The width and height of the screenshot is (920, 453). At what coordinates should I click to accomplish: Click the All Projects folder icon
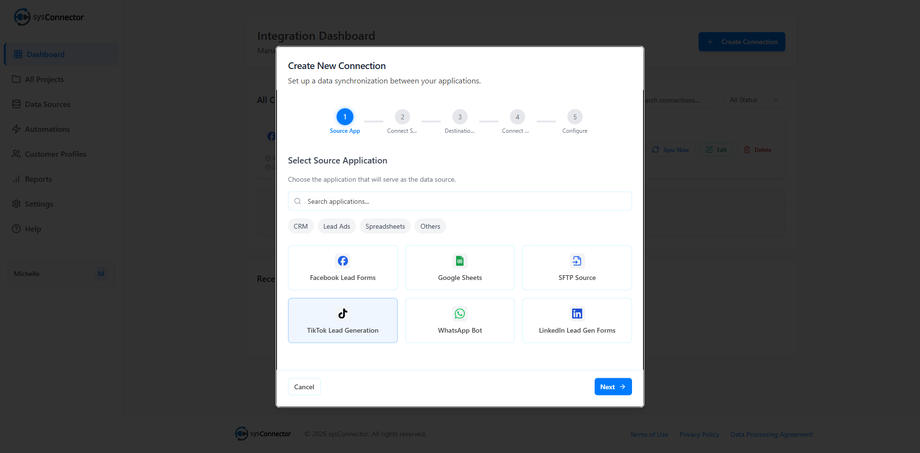pos(16,79)
